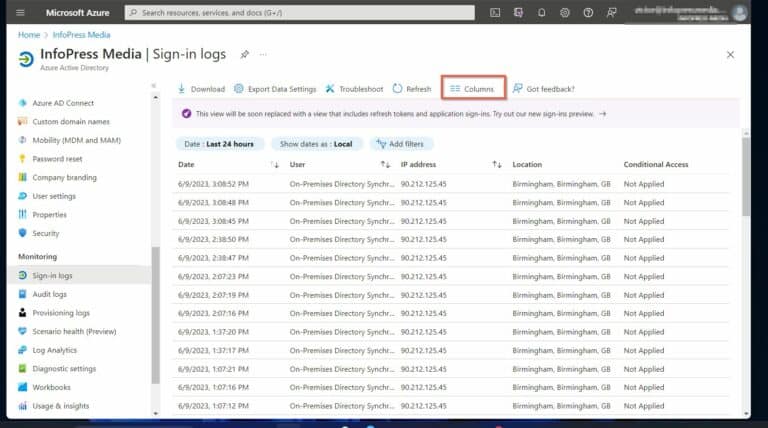Image resolution: width=768 pixels, height=428 pixels.
Task: Open the Azure portal hamburger menu
Action: click(x=20, y=13)
